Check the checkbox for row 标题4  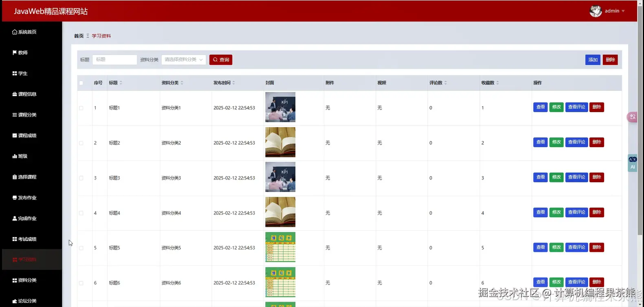tap(81, 213)
